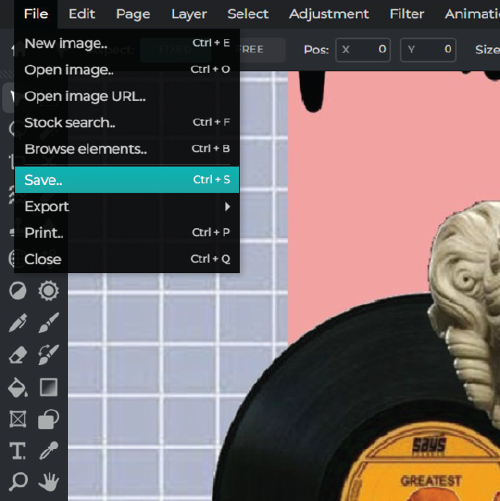Choose Close from File menu
Screen dimensions: 500x501
127,259
